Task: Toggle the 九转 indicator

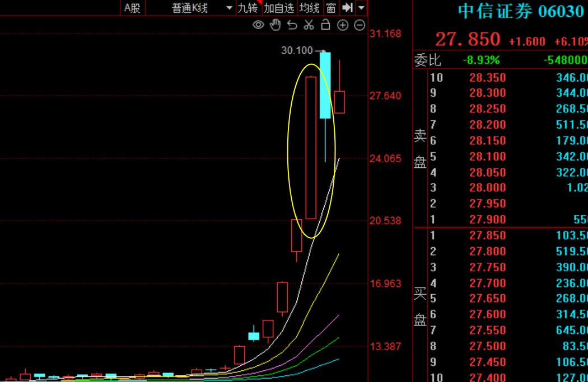Action: 248,8
